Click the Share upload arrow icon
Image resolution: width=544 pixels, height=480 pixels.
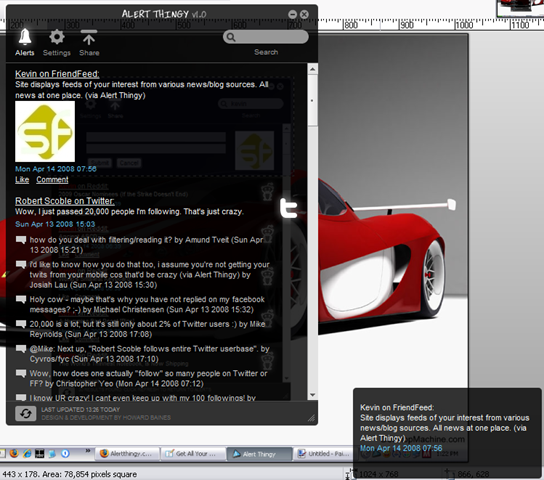pos(89,37)
